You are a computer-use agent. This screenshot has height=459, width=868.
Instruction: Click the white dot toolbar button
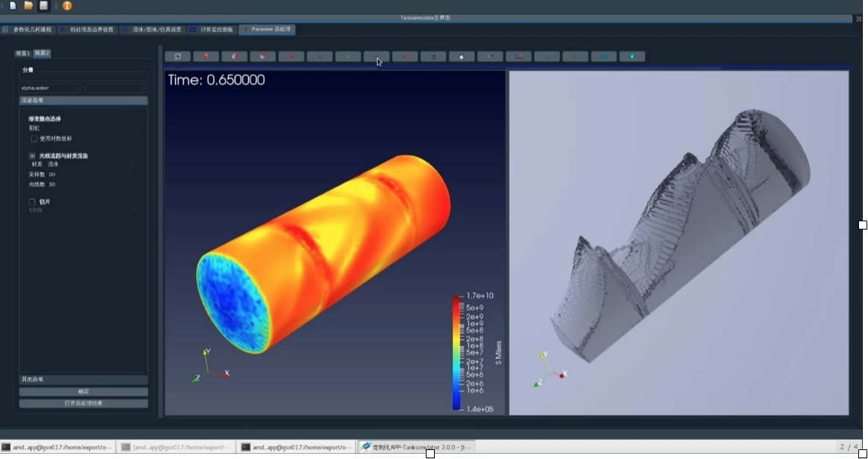point(462,57)
